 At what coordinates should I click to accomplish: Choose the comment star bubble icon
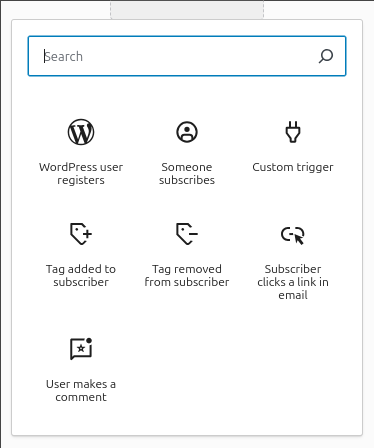click(81, 349)
